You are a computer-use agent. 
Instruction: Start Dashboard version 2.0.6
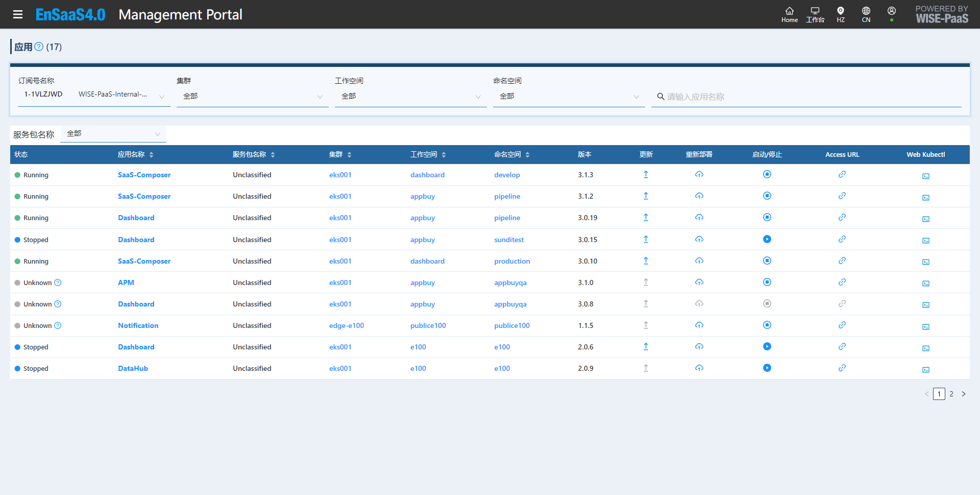click(x=767, y=347)
